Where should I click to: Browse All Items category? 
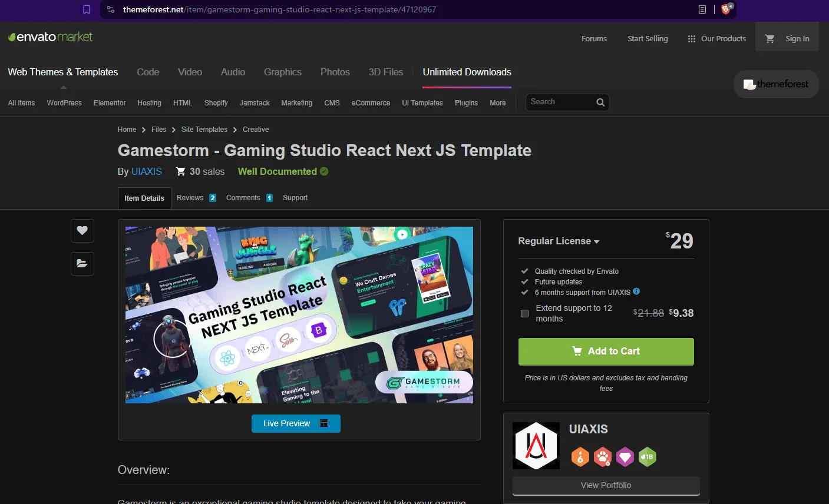click(21, 102)
